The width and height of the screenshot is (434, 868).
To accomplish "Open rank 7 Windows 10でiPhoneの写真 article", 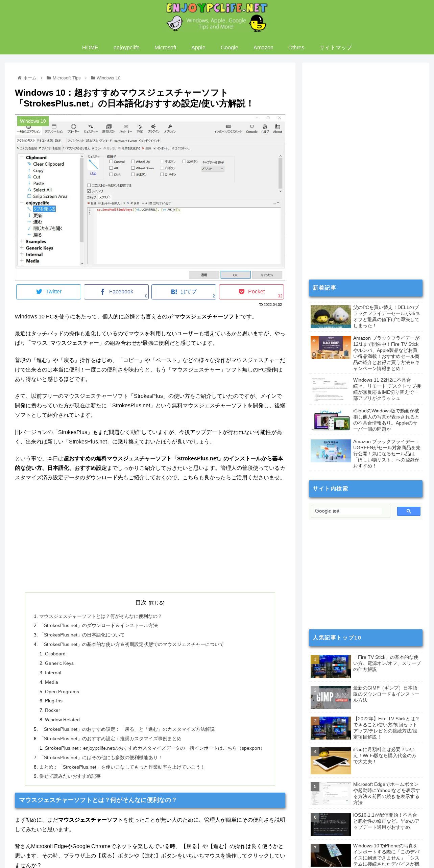I will click(366, 855).
